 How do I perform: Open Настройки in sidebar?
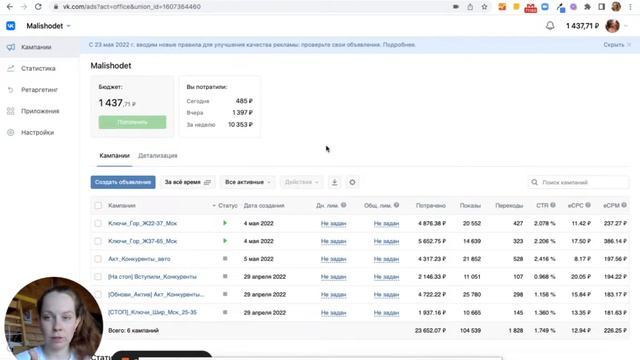point(37,132)
